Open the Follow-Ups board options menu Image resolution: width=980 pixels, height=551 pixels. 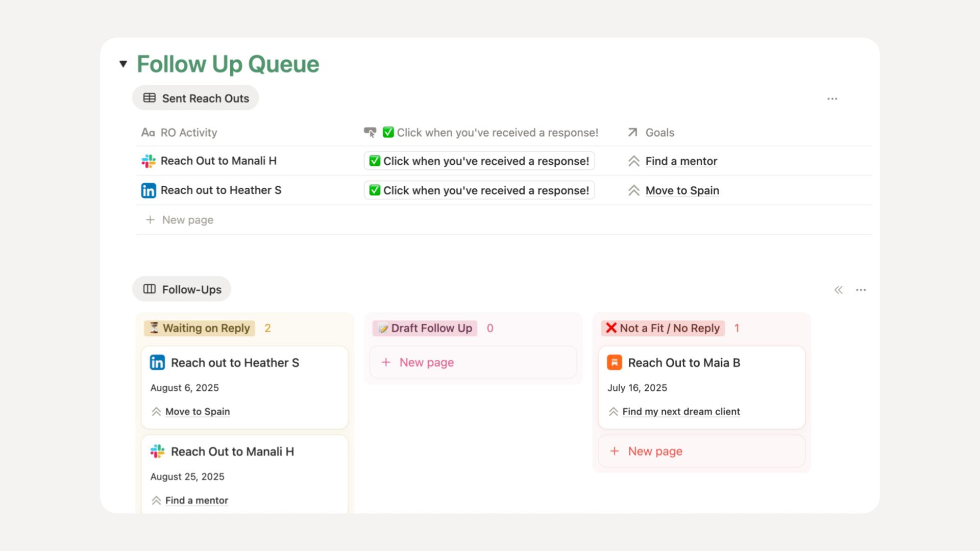click(x=861, y=289)
